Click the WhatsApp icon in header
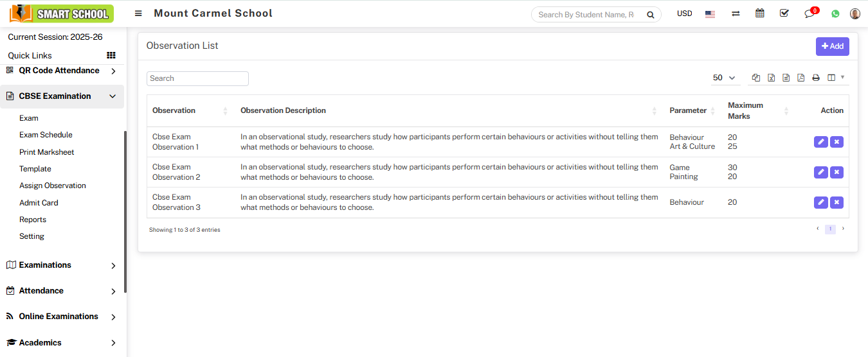868x357 pixels. (835, 13)
